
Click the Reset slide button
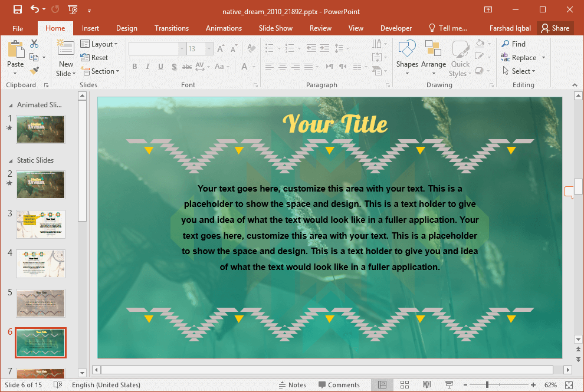pos(94,58)
